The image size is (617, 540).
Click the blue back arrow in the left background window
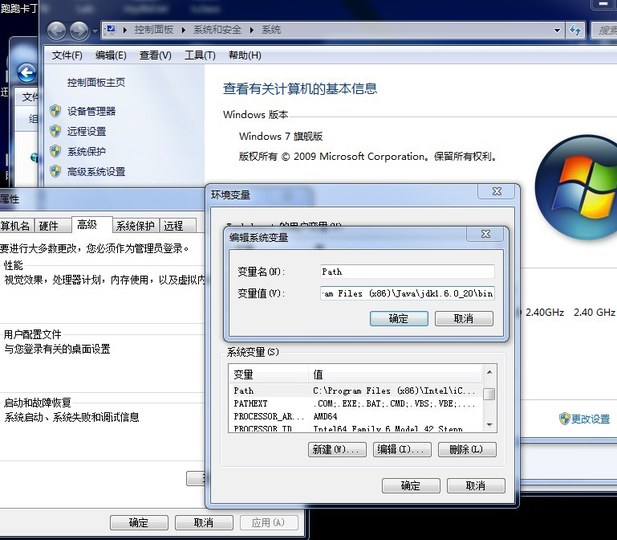27,73
